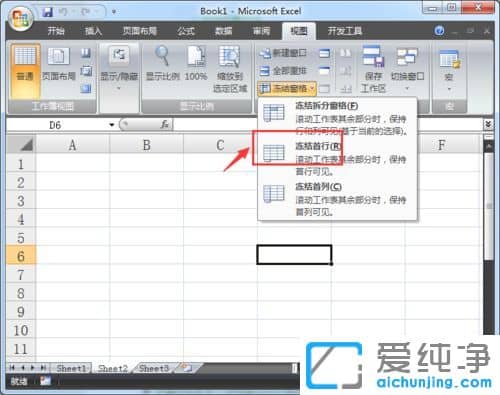Screen dimensions: 500x395
Task: Switch to the 开始 ribbon tab
Action: tap(56, 31)
